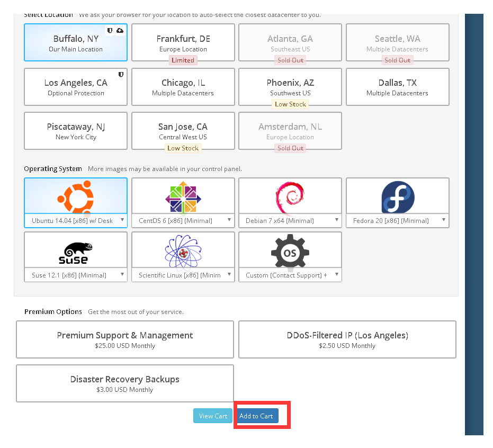Click the cloud icon on Buffalo card

click(120, 31)
